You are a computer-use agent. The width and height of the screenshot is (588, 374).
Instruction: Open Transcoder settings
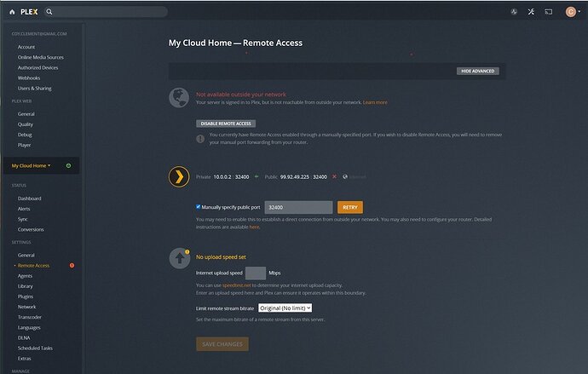tap(30, 317)
